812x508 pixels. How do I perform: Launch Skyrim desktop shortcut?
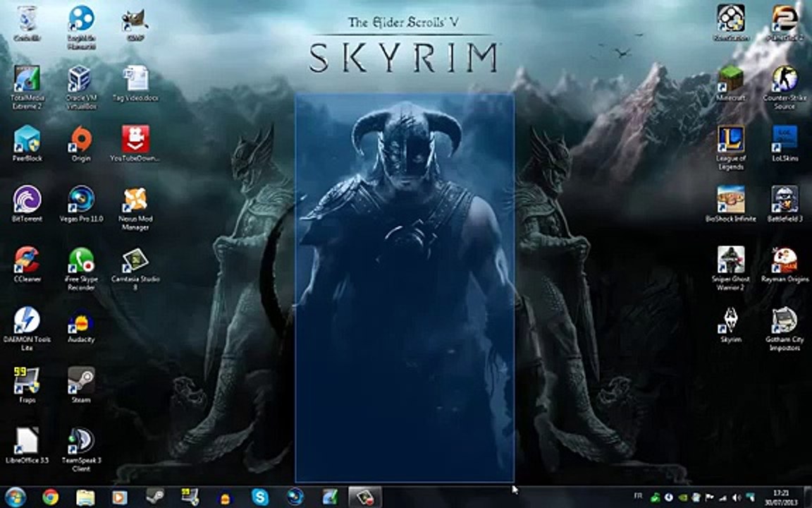click(731, 325)
